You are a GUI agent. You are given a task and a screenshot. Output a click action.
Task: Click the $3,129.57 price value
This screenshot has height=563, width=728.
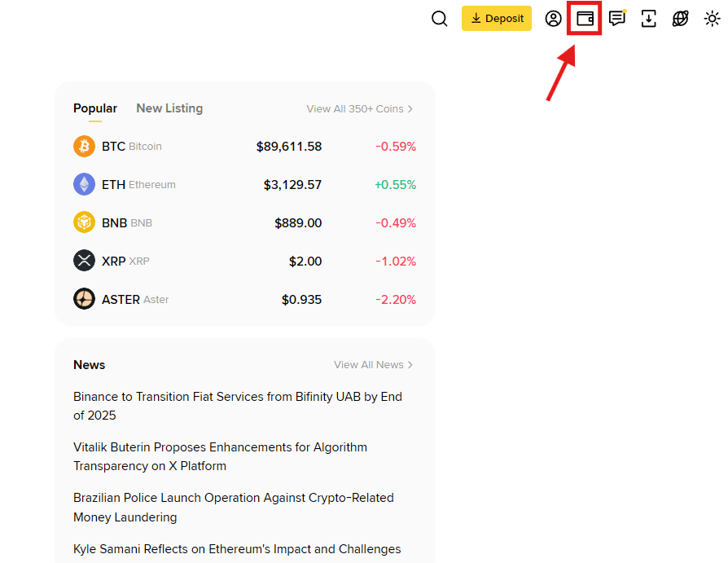(x=292, y=185)
